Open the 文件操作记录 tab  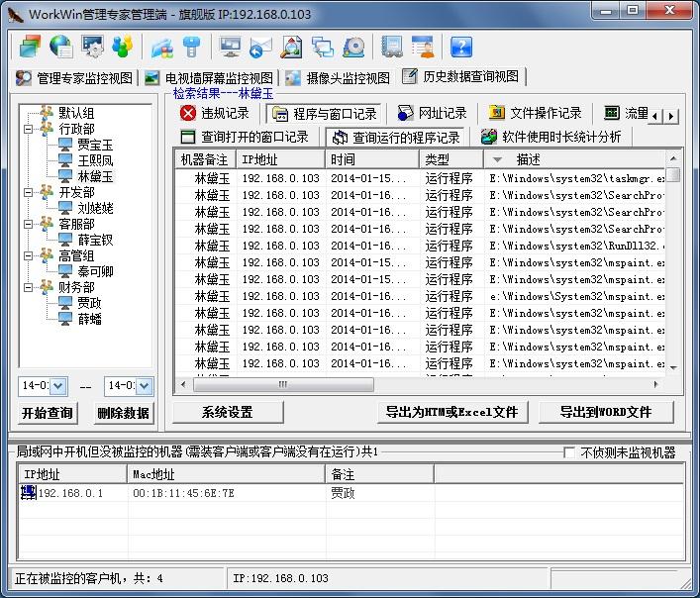pos(535,113)
